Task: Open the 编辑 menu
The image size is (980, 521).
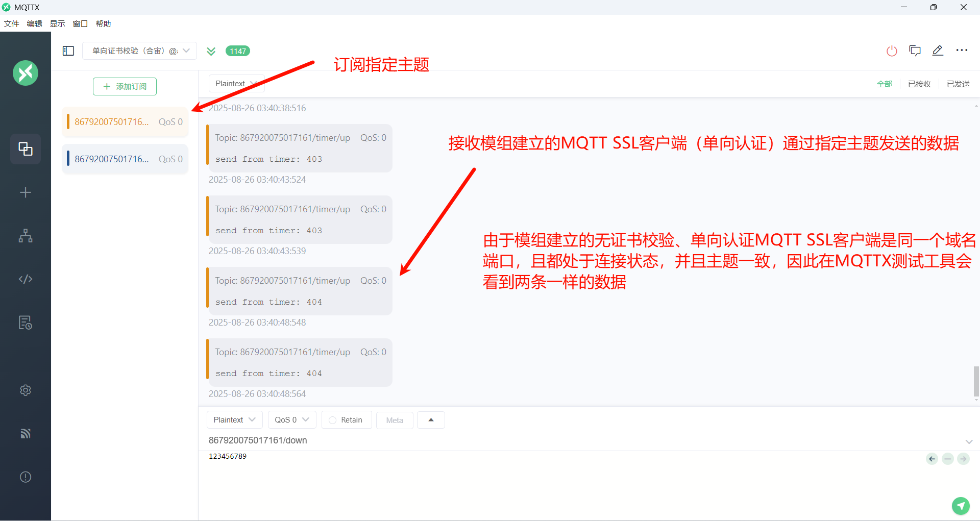Action: [34, 23]
